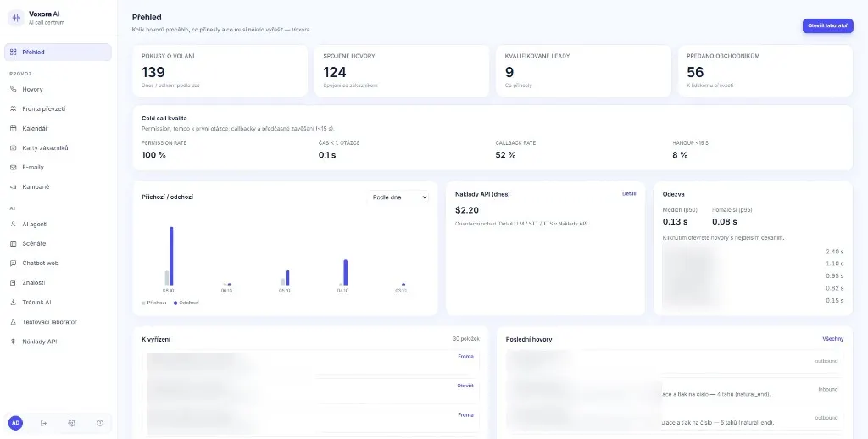The width and height of the screenshot is (868, 439).
Task: Click the logout arrow icon
Action: point(44,423)
